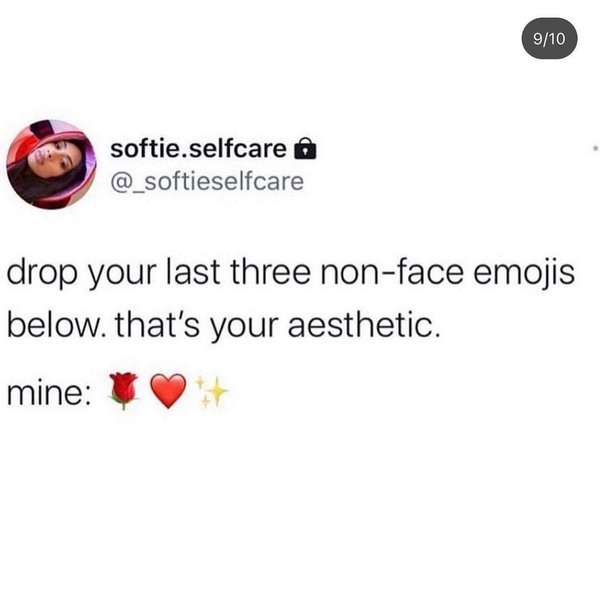Click the "mine:" label text
The width and height of the screenshot is (600, 600).
49,393
